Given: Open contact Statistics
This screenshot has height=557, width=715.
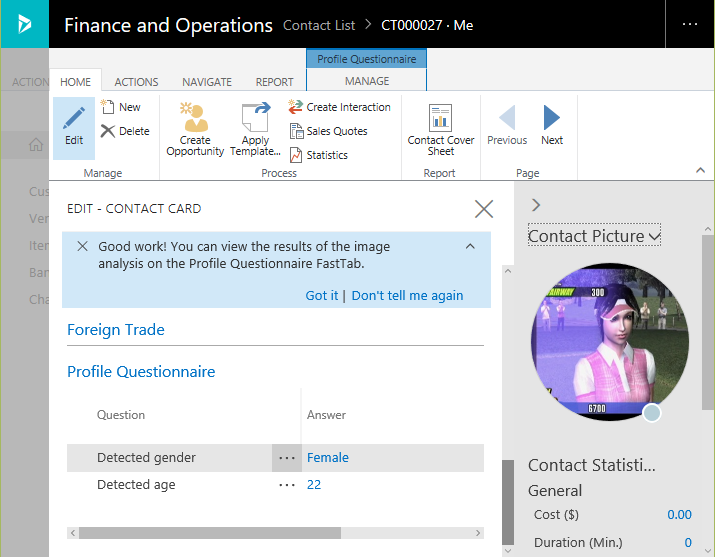Looking at the screenshot, I should [318, 155].
